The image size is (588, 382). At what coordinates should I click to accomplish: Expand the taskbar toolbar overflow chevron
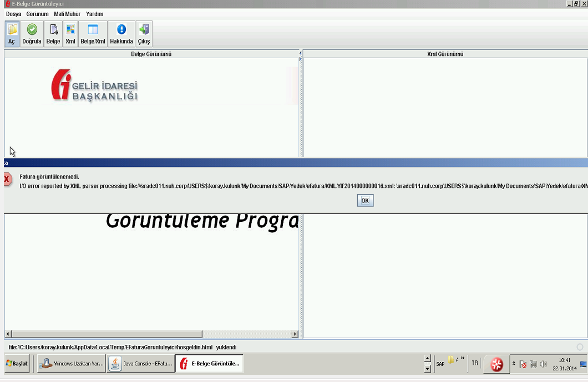coord(463,358)
